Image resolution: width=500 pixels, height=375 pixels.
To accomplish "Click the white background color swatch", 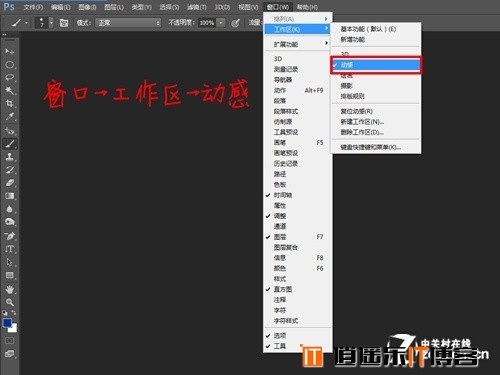I will (x=14, y=329).
